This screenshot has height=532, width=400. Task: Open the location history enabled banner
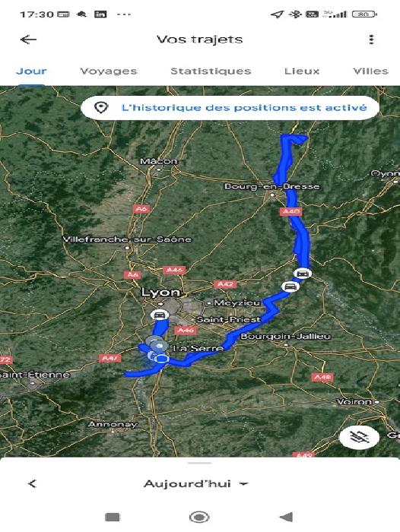point(230,108)
